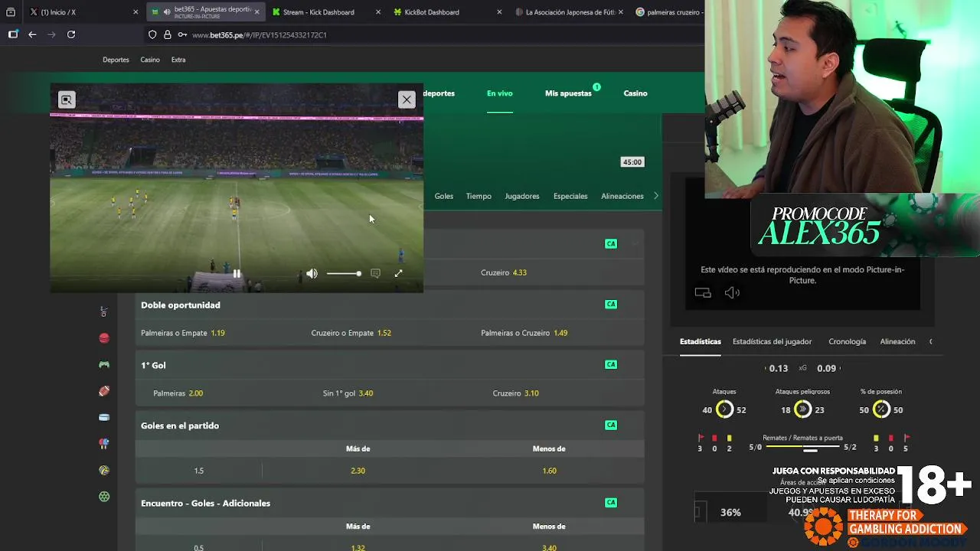Open the red cricket ball sport icon

pyautogui.click(x=104, y=338)
